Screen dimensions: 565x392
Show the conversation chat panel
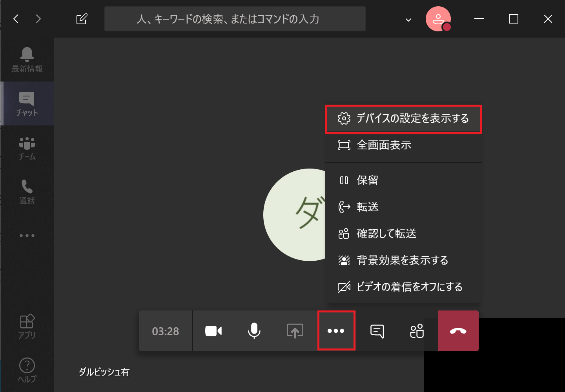coord(377,331)
